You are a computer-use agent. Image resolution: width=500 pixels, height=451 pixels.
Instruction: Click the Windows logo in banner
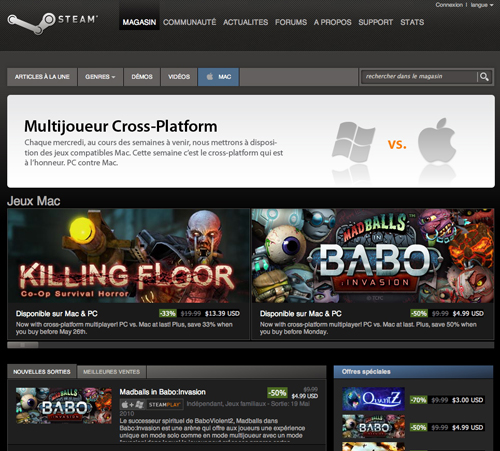pos(353,142)
